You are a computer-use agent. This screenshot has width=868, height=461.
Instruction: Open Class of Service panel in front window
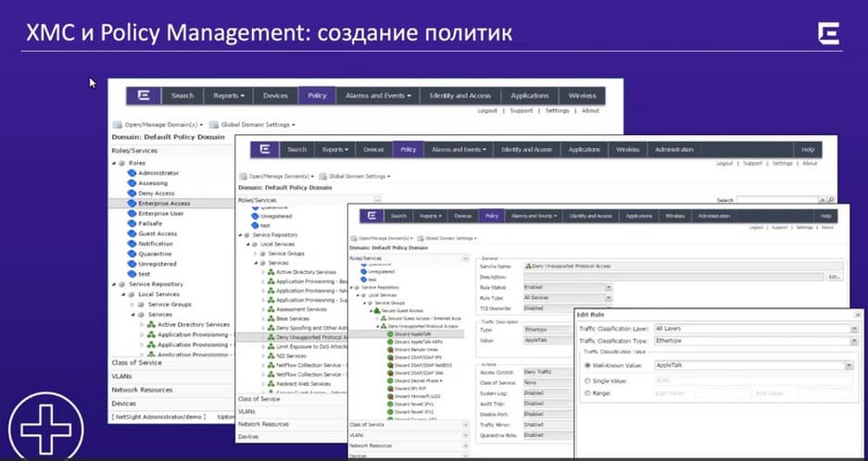[x=409, y=425]
